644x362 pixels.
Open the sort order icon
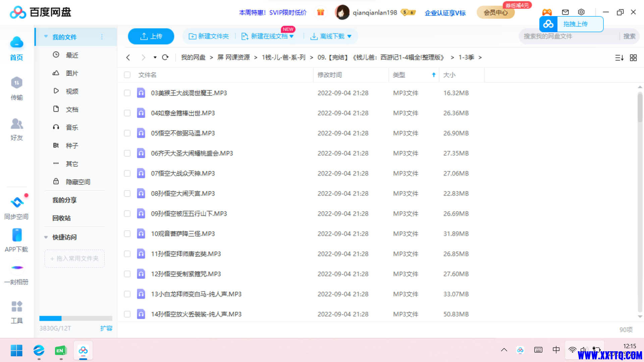point(619,58)
